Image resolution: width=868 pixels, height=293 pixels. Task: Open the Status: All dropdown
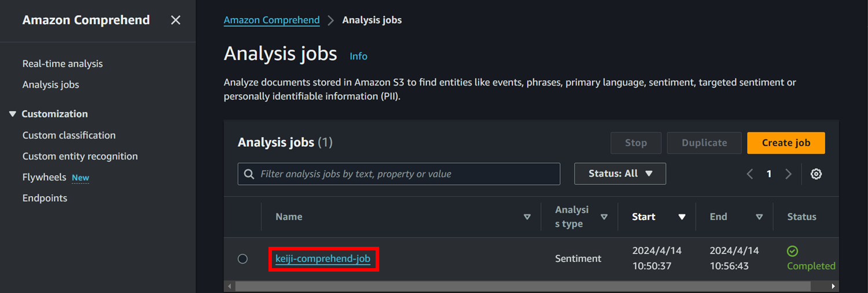[620, 174]
